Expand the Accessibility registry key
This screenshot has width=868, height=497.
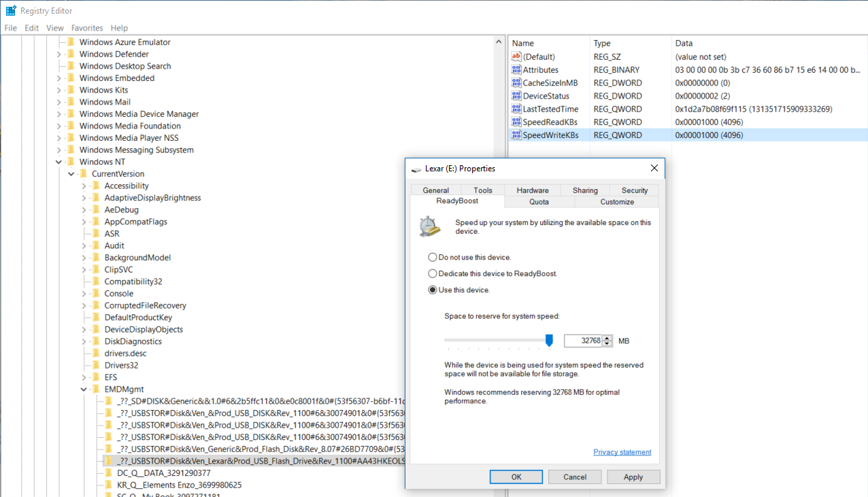pyautogui.click(x=84, y=186)
